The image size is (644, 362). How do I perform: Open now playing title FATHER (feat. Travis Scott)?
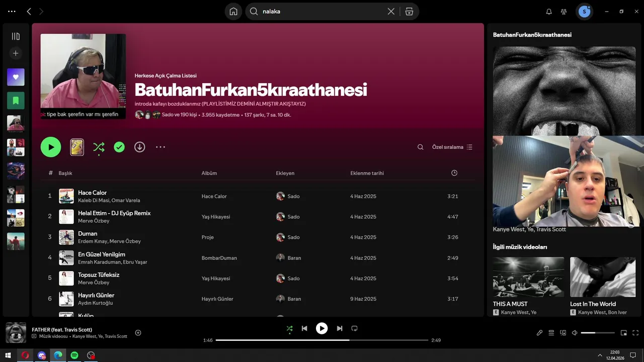62,329
